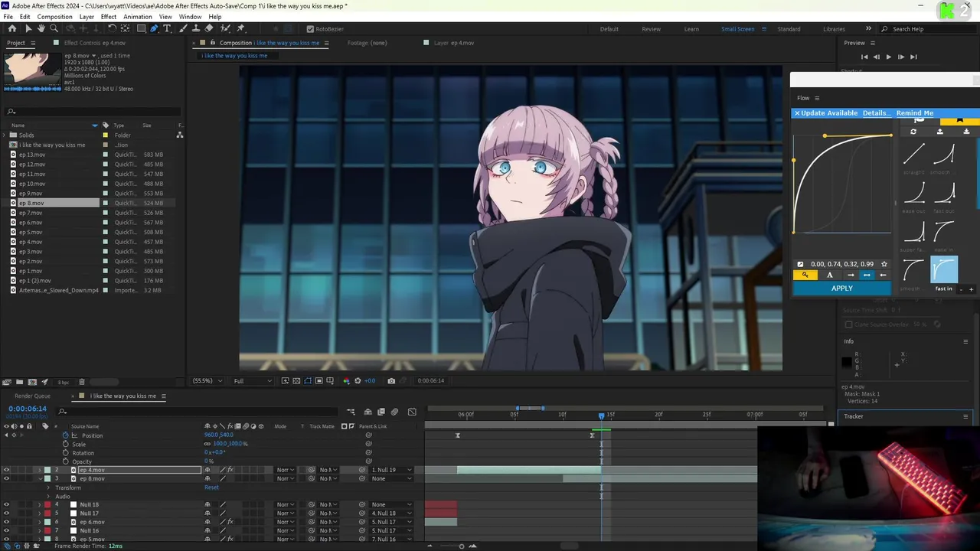Choose the ease out curve preset
Screen dimensions: 980x551
pos(914,193)
